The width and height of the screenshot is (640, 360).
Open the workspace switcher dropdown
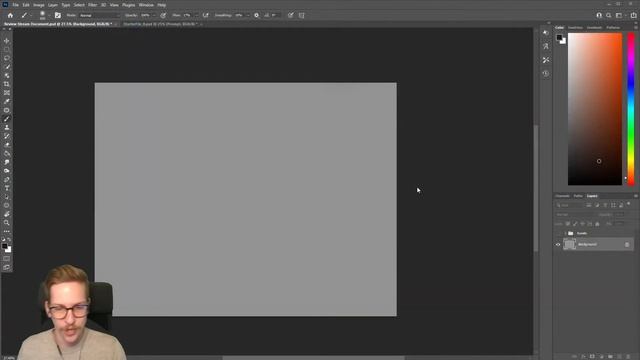620,16
